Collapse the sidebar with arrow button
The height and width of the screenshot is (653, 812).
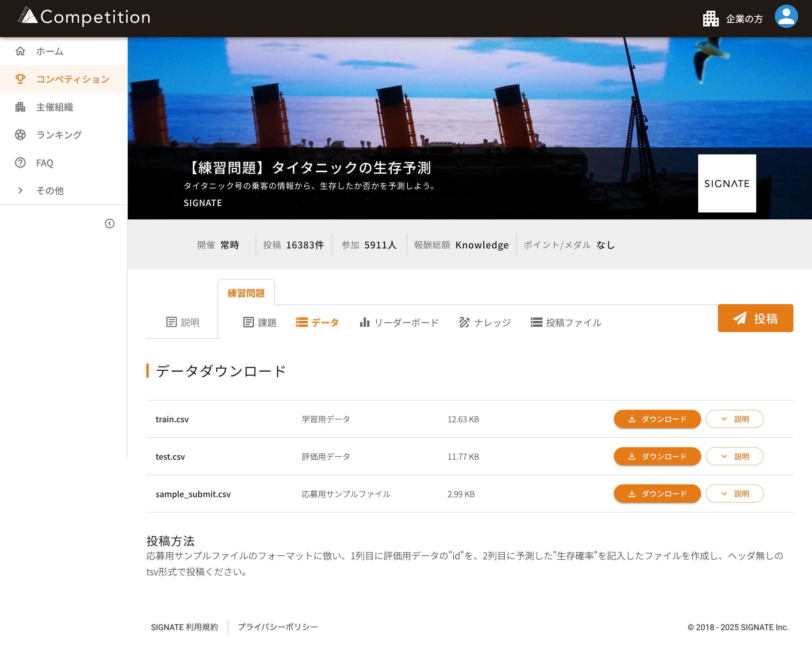tap(109, 223)
